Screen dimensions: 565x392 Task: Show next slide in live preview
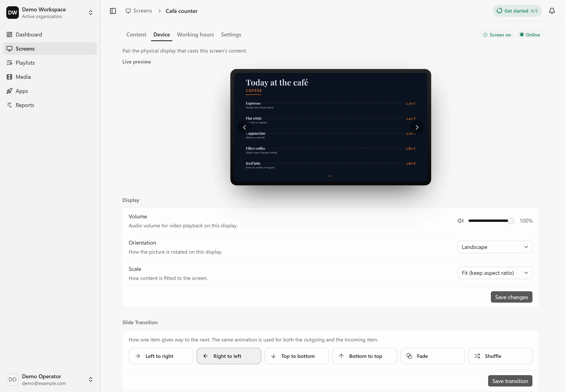pyautogui.click(x=417, y=127)
